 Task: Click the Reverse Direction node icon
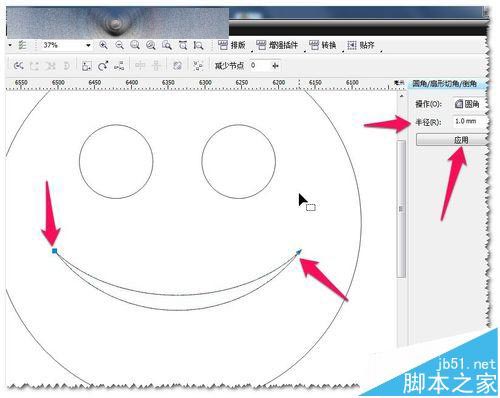(19, 66)
